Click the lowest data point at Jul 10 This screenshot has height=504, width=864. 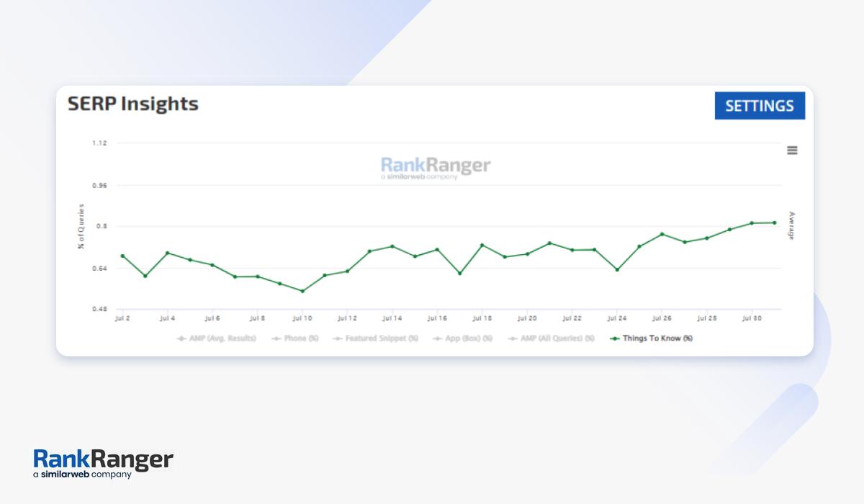[x=302, y=291]
